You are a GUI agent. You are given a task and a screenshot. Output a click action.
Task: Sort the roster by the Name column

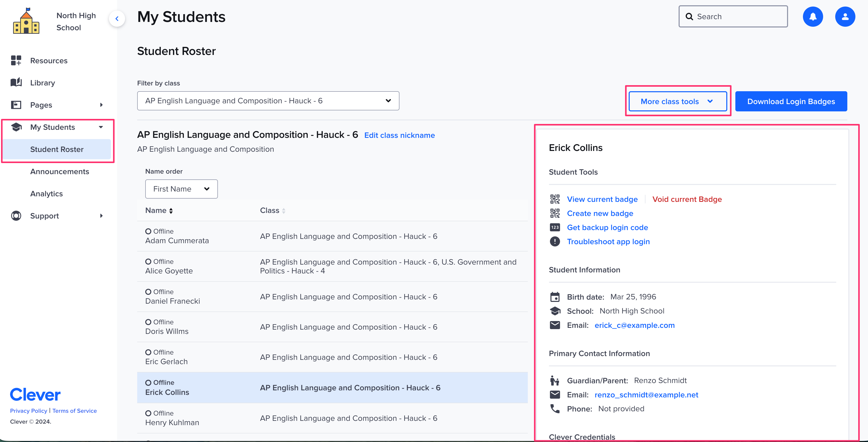pos(159,210)
